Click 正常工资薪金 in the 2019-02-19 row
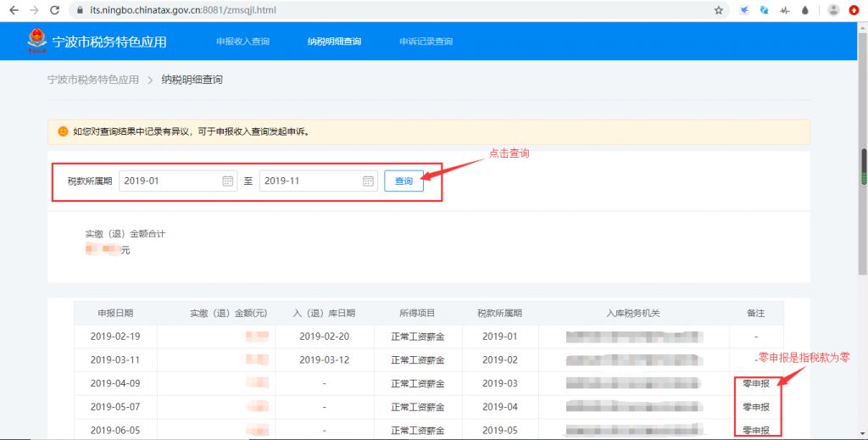 pos(418,337)
